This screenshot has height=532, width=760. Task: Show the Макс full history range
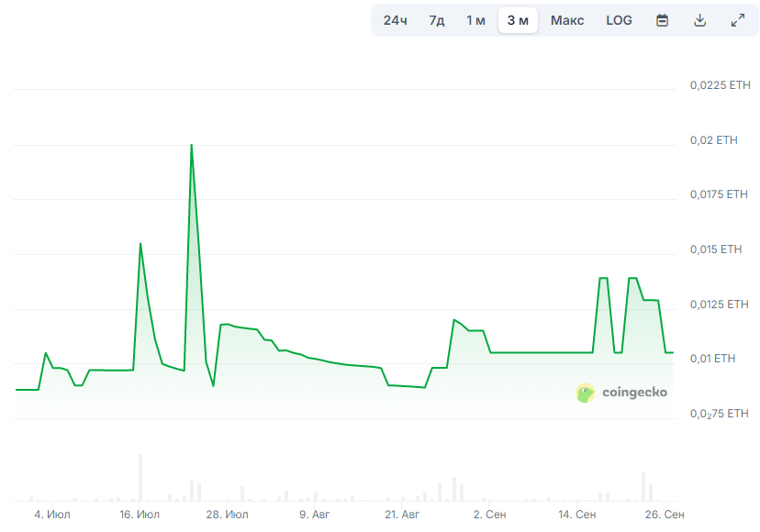567,20
